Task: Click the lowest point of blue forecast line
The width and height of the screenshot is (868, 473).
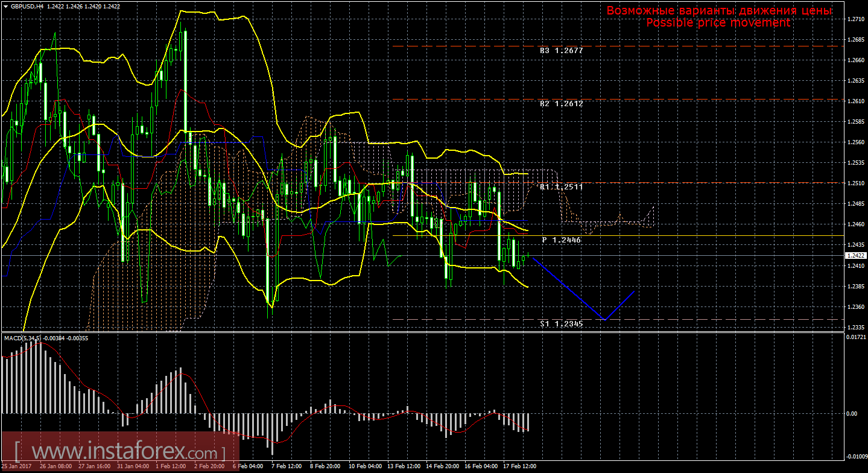Action: [x=604, y=320]
